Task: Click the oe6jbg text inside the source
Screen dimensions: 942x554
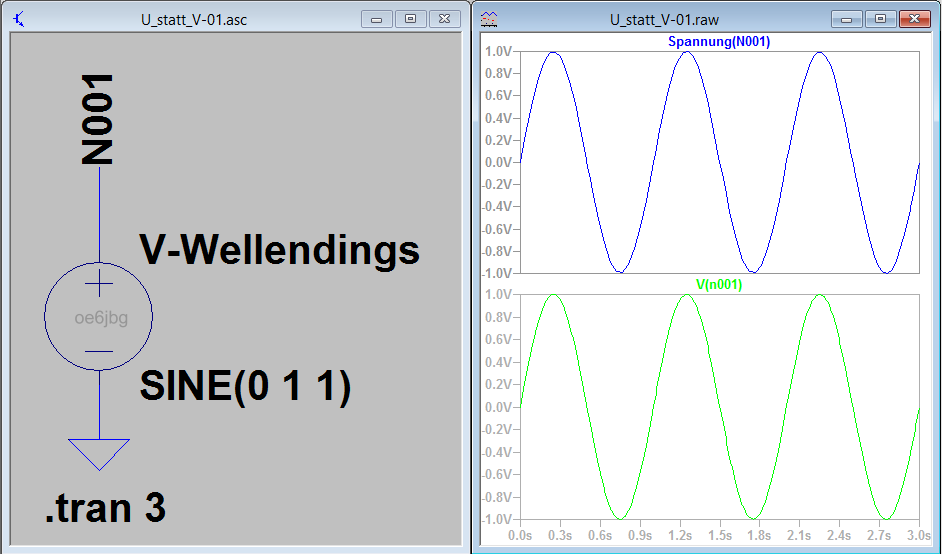Action: coord(101,318)
